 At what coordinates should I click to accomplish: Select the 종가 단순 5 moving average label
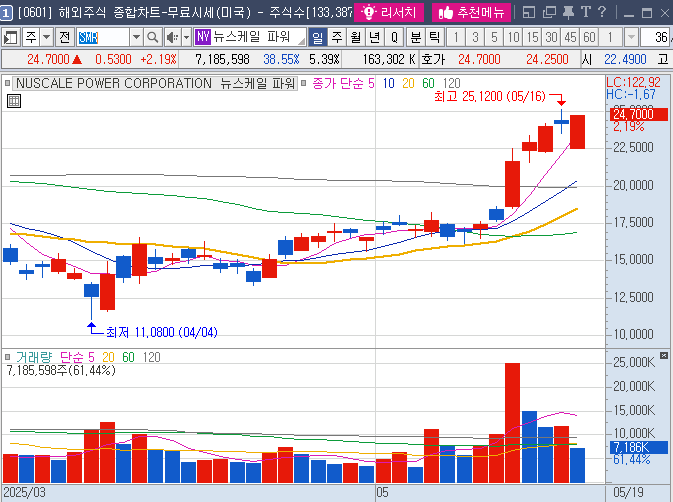pyautogui.click(x=343, y=83)
